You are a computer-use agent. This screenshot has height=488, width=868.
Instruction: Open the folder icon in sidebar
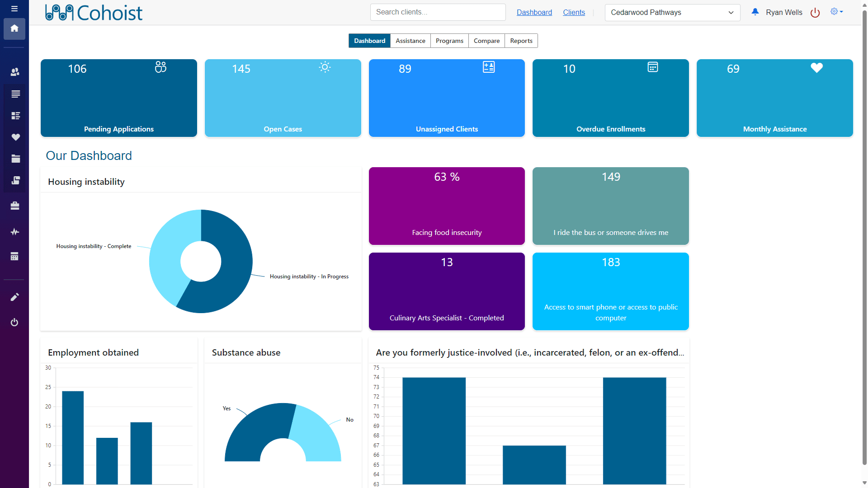15,159
